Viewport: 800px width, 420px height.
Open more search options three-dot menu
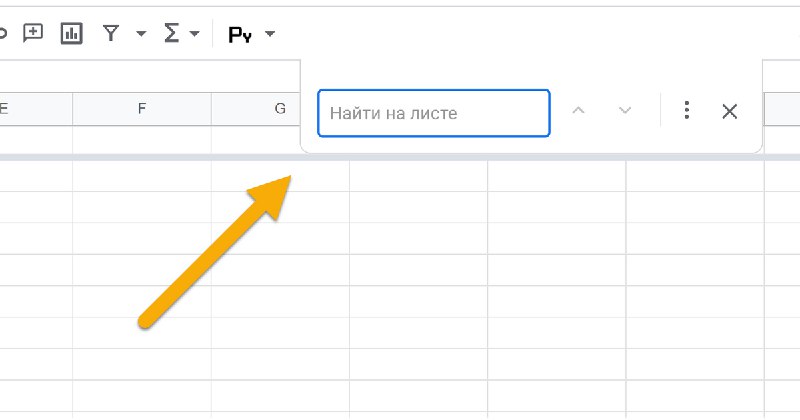click(x=686, y=111)
